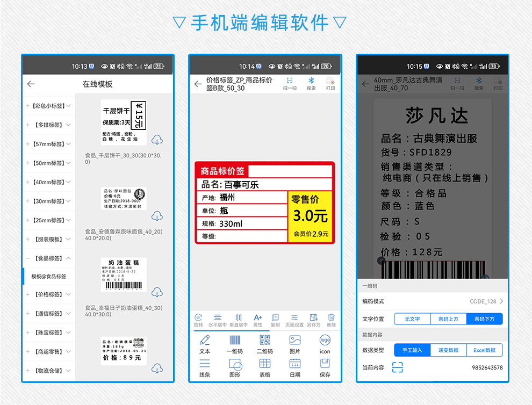This screenshot has width=532, height=405.
Task: Open the 原味面包 template thumbnail
Action: click(124, 198)
